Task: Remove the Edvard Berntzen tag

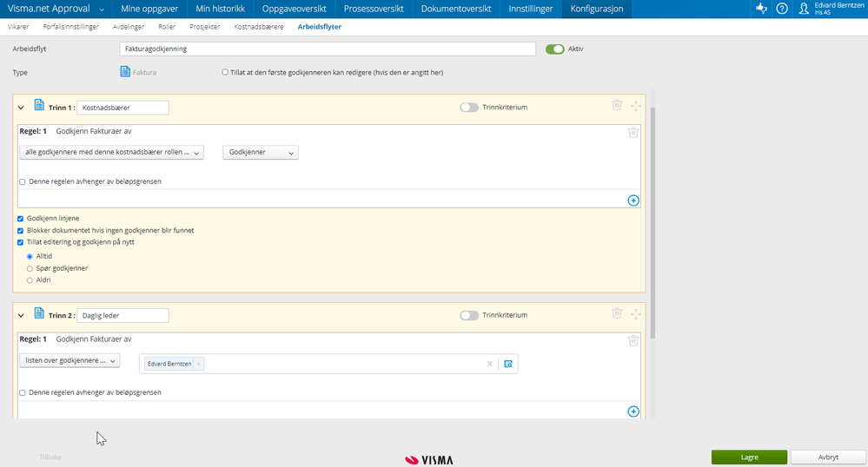Action: [x=198, y=364]
